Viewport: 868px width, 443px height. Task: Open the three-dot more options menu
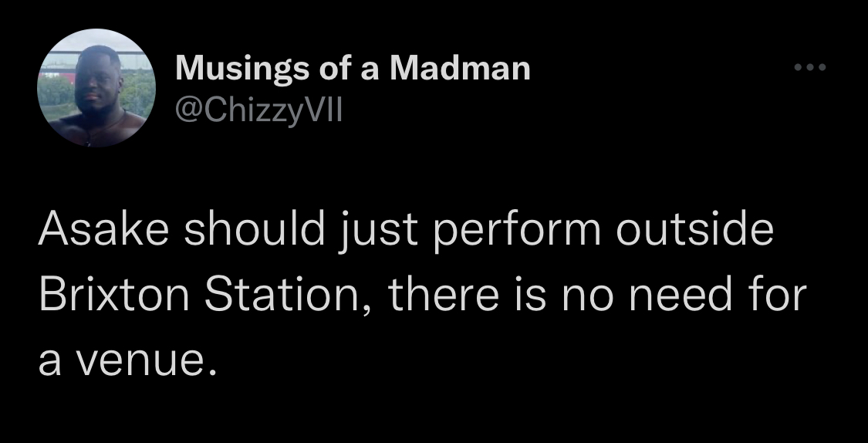(x=810, y=67)
